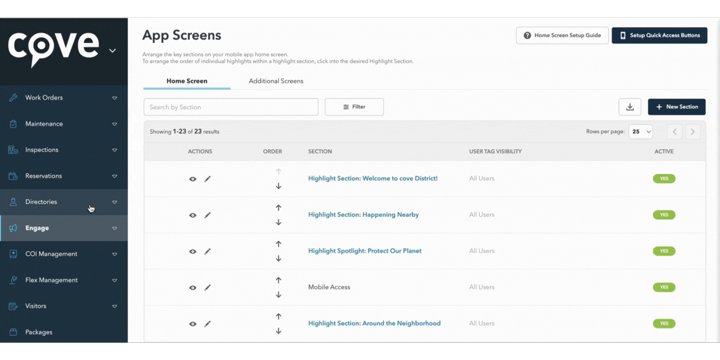Click the Reservations calendar icon
Image resolution: width=720 pixels, height=360 pixels.
point(13,176)
